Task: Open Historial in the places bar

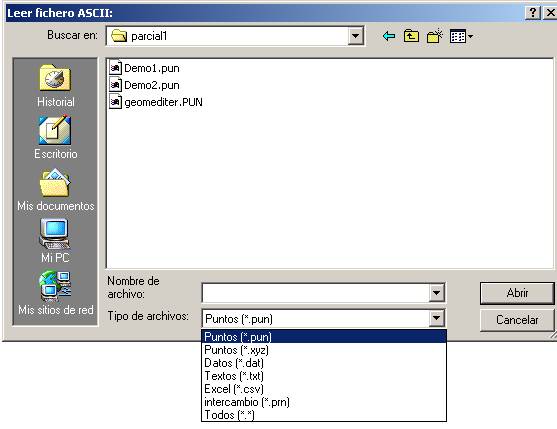Action: coord(55,86)
